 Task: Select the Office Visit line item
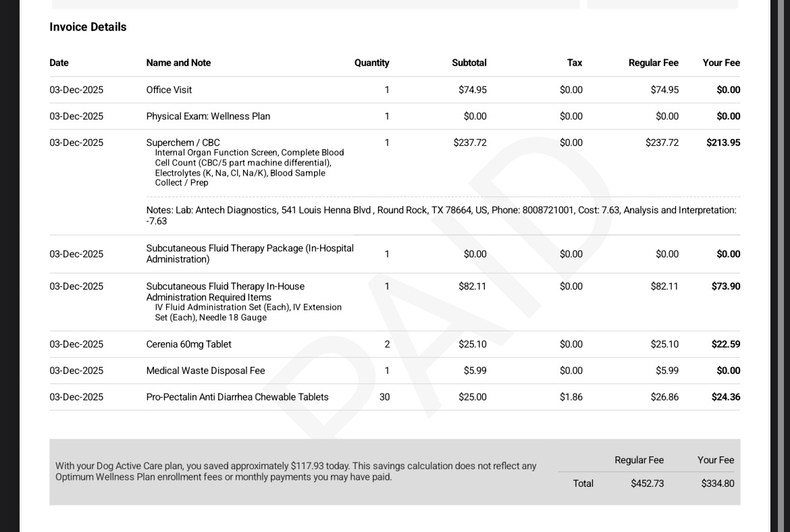tap(169, 90)
